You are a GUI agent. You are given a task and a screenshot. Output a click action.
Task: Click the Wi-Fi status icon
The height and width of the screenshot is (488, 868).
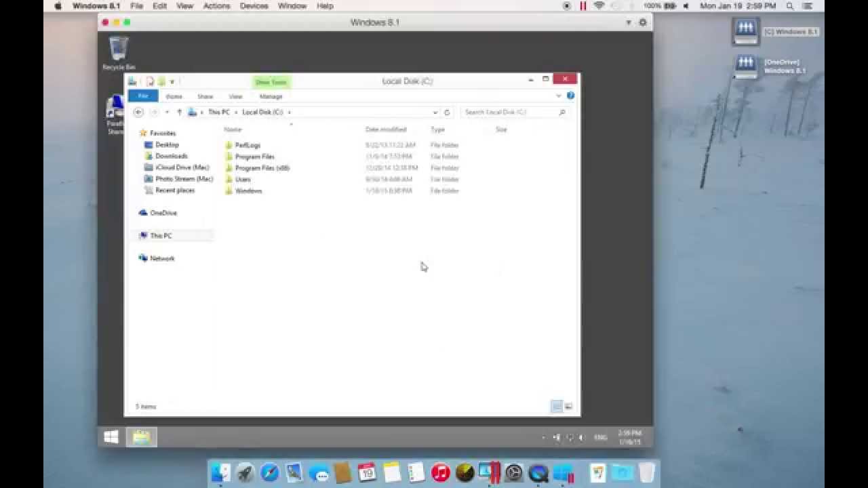tap(599, 5)
